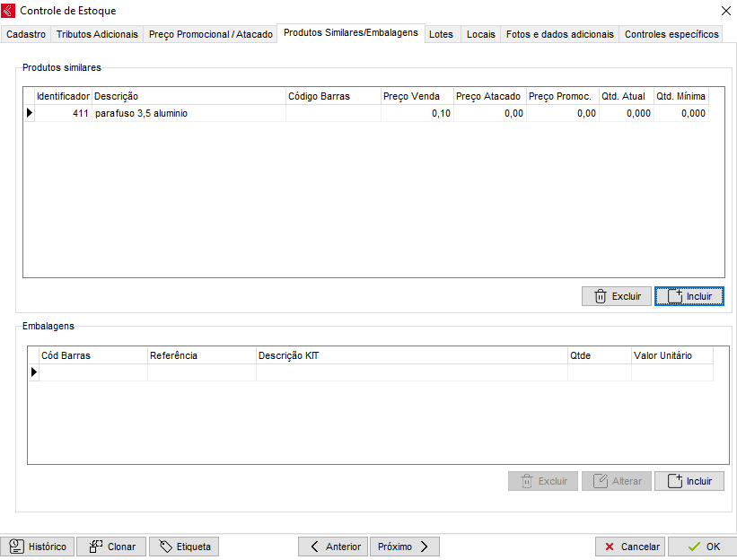This screenshot has height=560, width=737.
Task: Click the Clonar button
Action: point(110,547)
